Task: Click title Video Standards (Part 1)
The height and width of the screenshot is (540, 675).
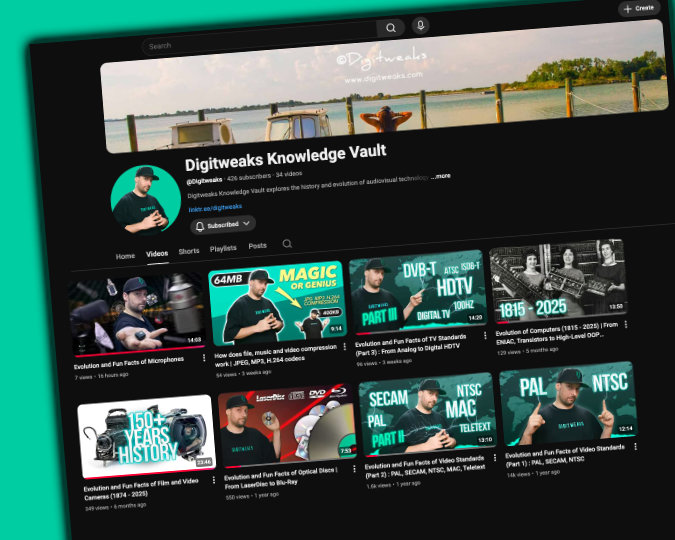Action: 565,456
